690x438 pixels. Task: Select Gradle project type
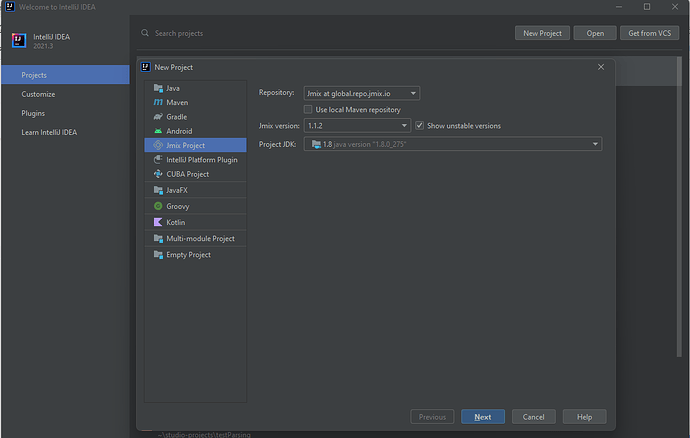click(195, 117)
